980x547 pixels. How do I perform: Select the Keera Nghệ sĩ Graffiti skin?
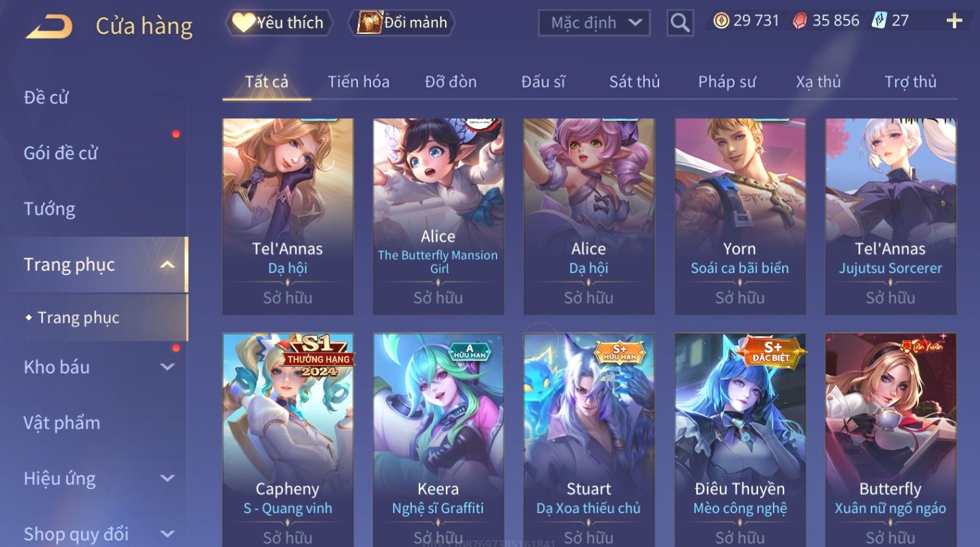pos(438,440)
